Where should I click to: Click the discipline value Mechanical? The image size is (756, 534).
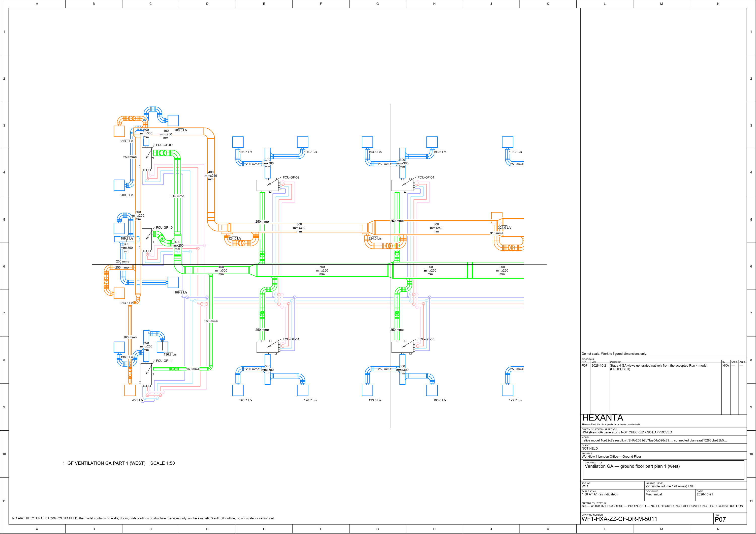[654, 494]
